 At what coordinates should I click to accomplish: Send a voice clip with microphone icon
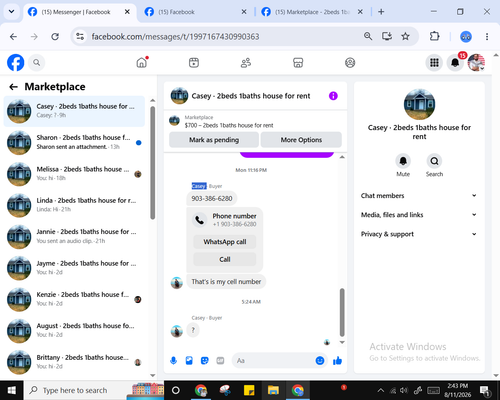[173, 361]
